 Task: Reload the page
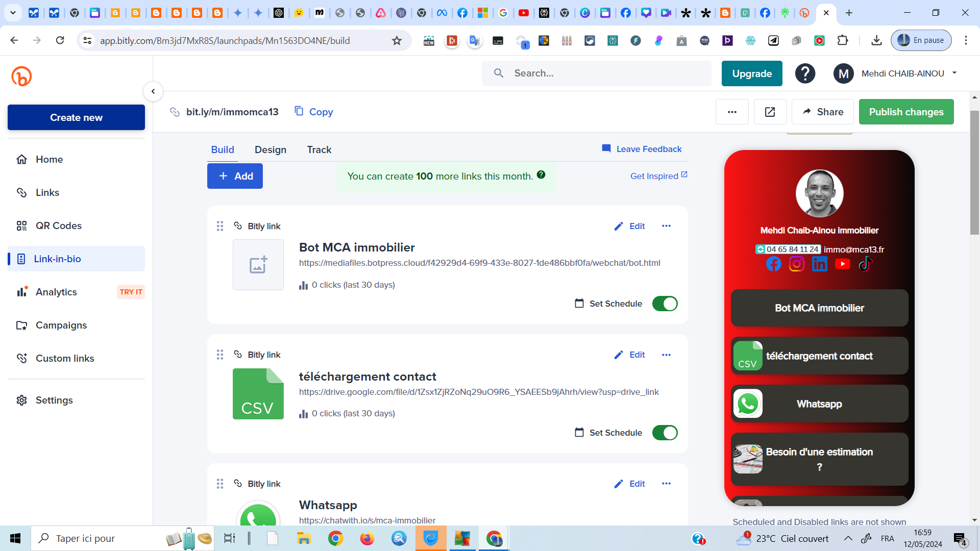click(x=60, y=40)
